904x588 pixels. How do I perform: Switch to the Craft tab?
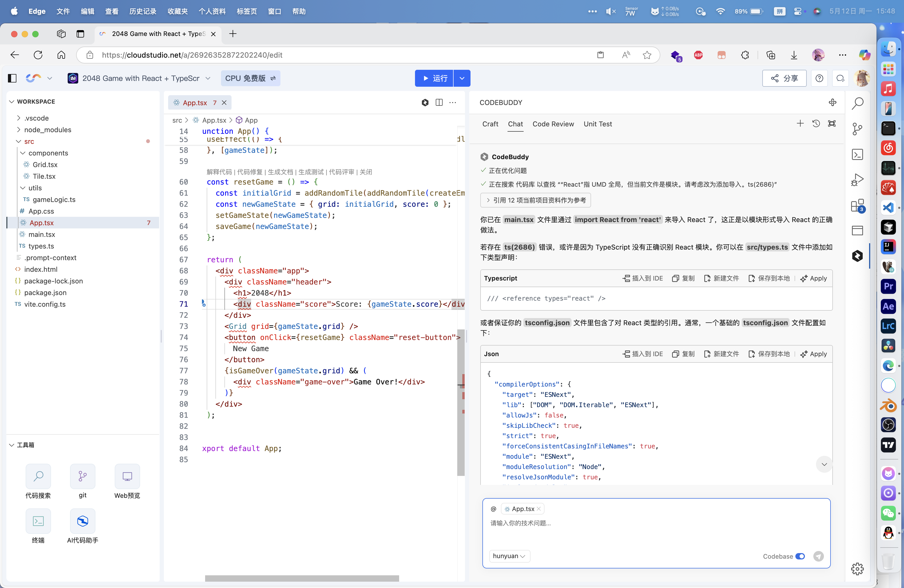coord(490,124)
